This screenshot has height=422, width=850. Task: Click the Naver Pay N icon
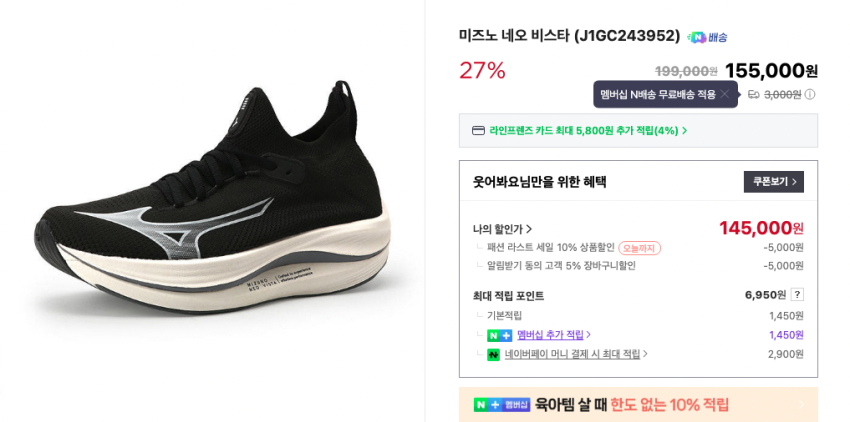pos(493,354)
